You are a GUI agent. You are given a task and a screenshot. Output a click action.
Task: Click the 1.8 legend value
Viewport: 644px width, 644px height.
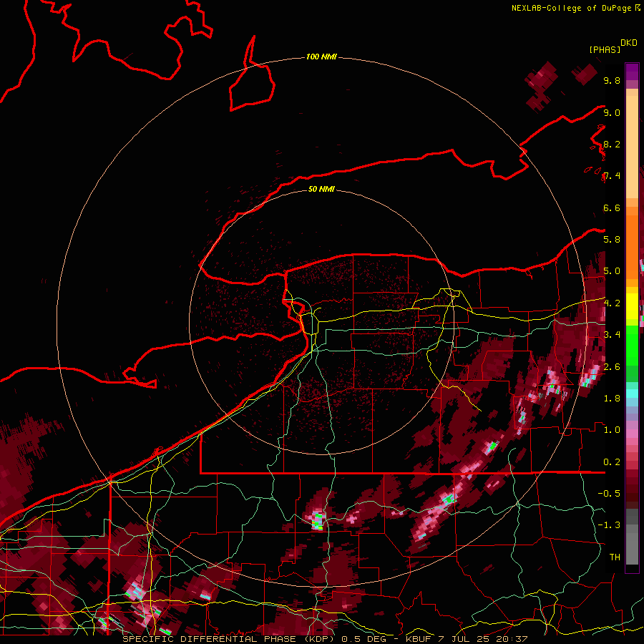(x=612, y=399)
